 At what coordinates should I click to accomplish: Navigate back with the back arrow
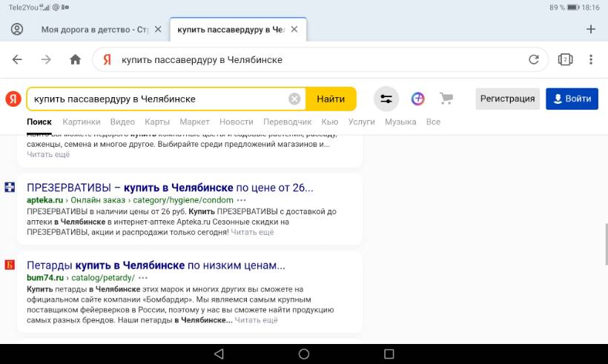click(x=17, y=60)
